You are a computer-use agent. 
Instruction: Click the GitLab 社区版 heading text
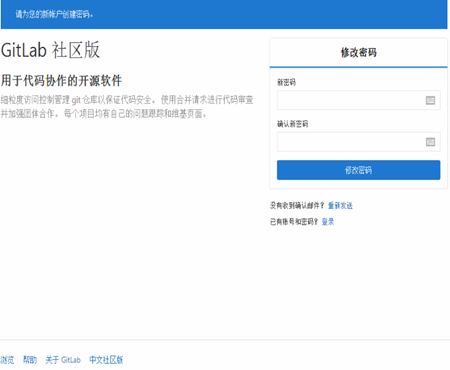click(50, 50)
